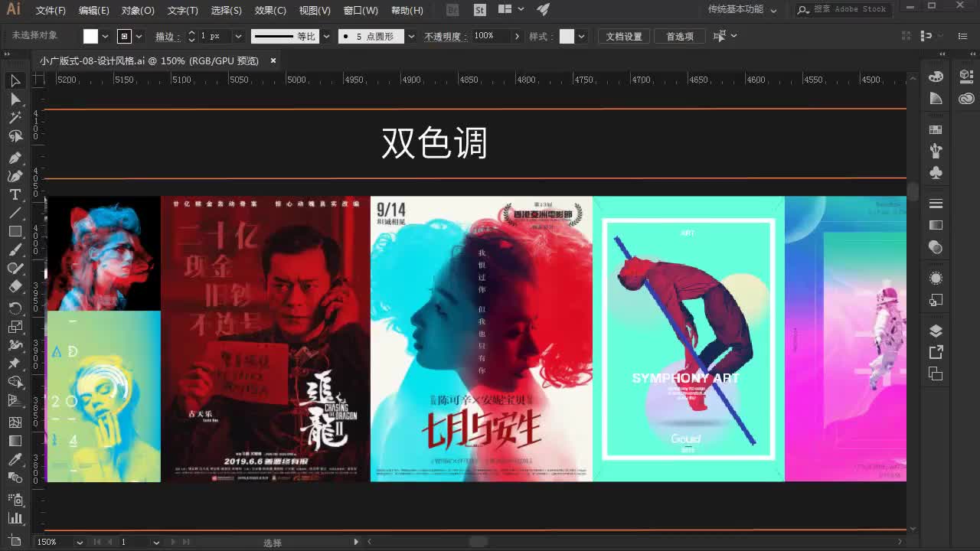Open the Asset Export panel
The height and width of the screenshot is (551, 980).
pos(936,352)
